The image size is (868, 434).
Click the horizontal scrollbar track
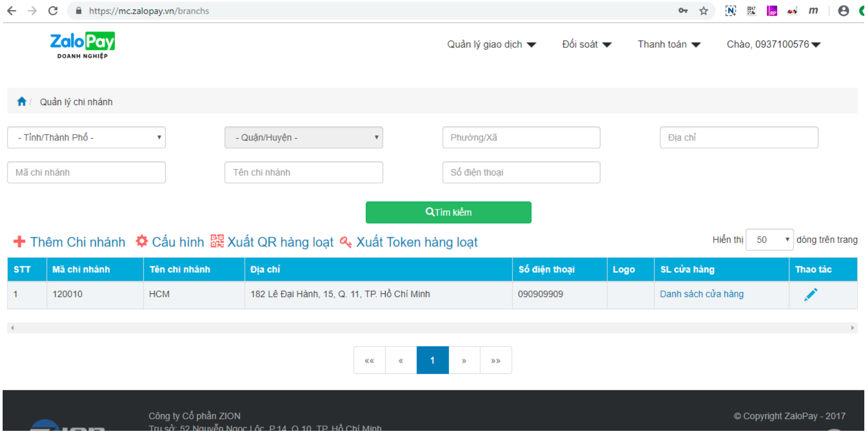pyautogui.click(x=432, y=328)
